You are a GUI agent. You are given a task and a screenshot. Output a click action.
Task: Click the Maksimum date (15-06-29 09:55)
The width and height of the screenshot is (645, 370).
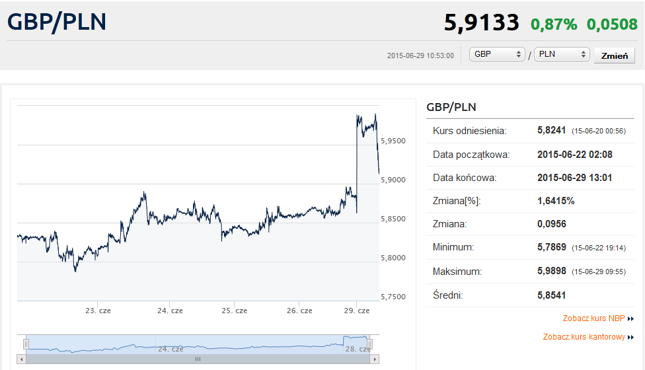point(599,272)
